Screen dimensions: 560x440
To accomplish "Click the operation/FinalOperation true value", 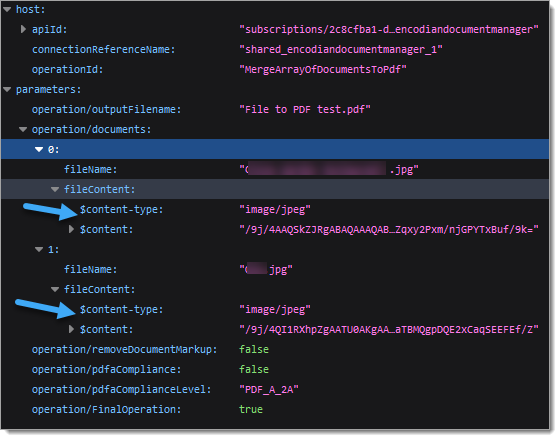I will point(251,409).
